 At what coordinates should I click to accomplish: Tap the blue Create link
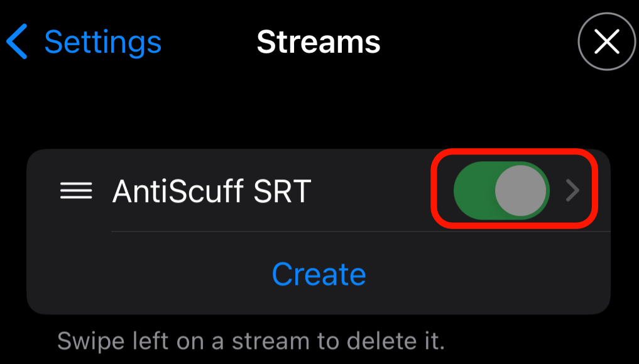pos(319,274)
